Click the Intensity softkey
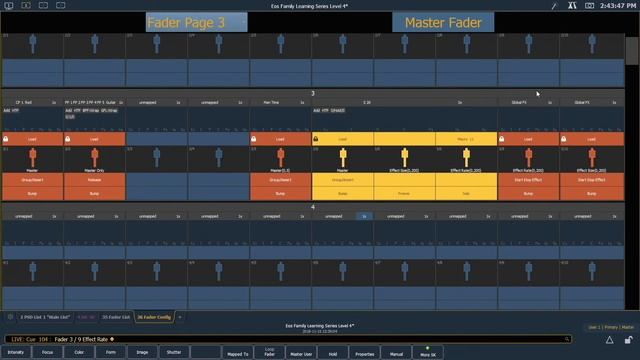The image size is (640, 360). pos(16,353)
